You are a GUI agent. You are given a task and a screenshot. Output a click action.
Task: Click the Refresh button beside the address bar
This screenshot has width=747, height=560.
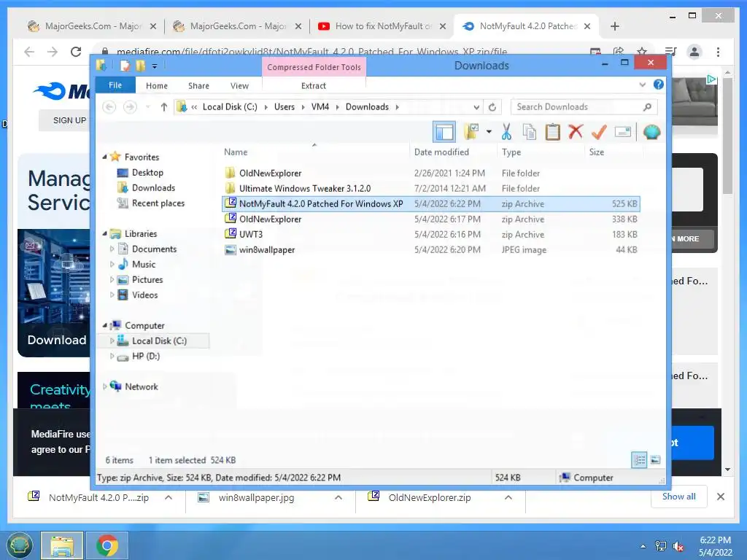(x=492, y=107)
